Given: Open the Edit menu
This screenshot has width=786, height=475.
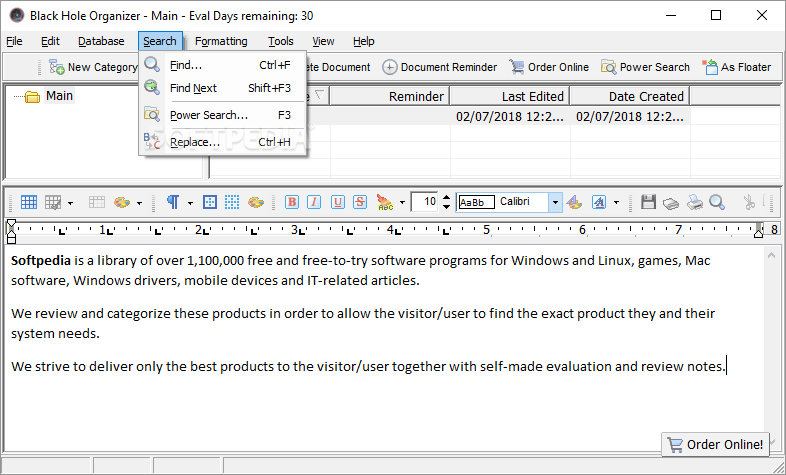Looking at the screenshot, I should 50,41.
